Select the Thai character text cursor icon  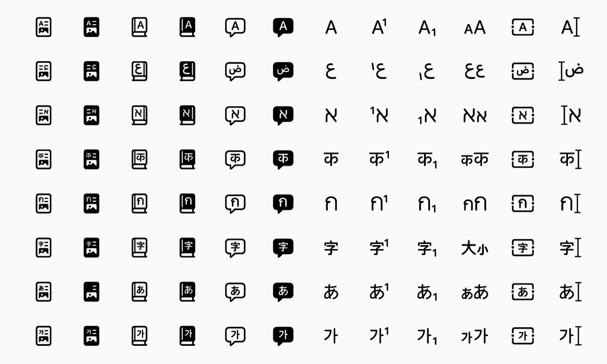(571, 204)
